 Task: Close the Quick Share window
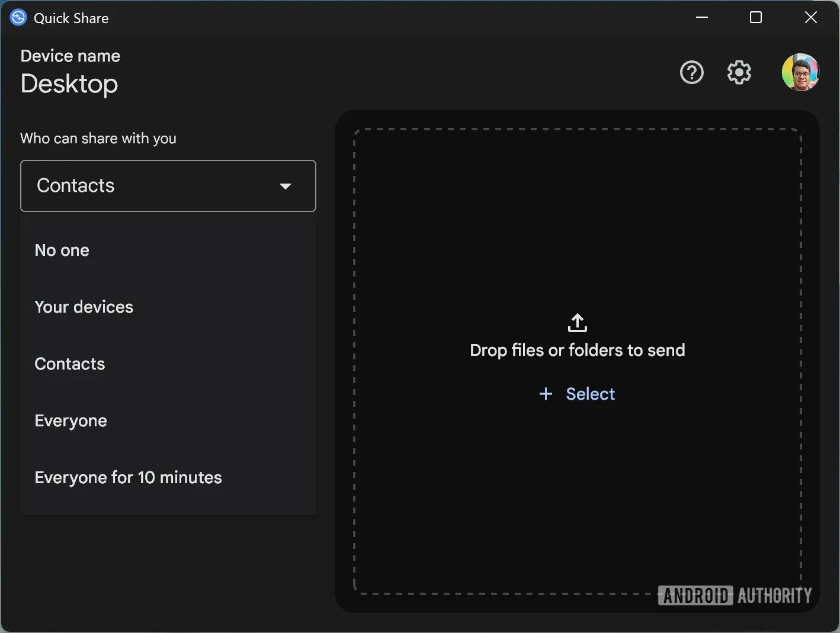tap(810, 18)
